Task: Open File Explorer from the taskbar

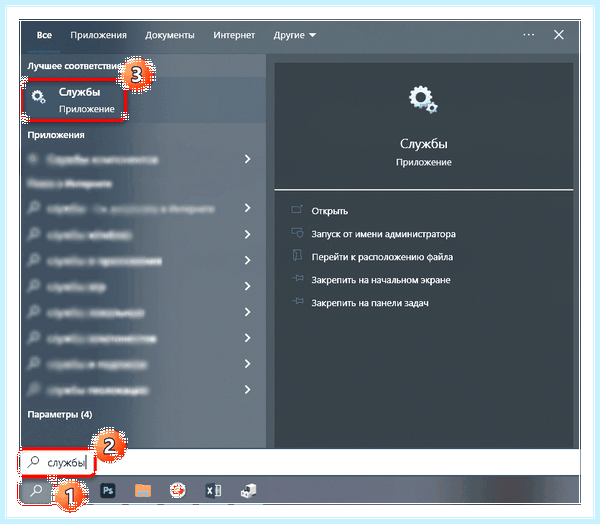Action: coord(143,491)
